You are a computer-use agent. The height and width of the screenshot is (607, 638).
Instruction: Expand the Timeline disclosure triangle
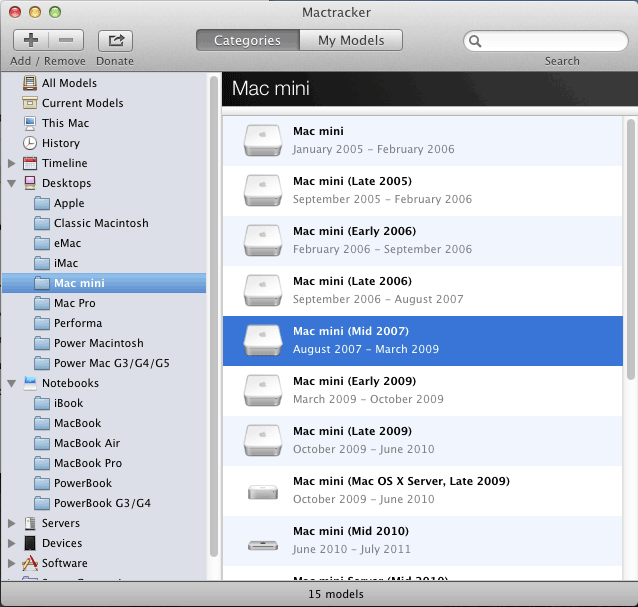pyautogui.click(x=12, y=164)
